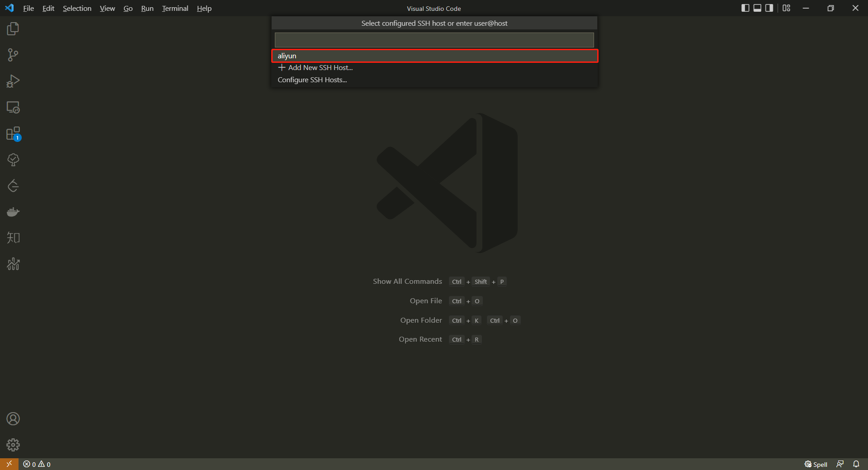868x470 pixels.
Task: Open the Remote Explorer view
Action: 13,108
